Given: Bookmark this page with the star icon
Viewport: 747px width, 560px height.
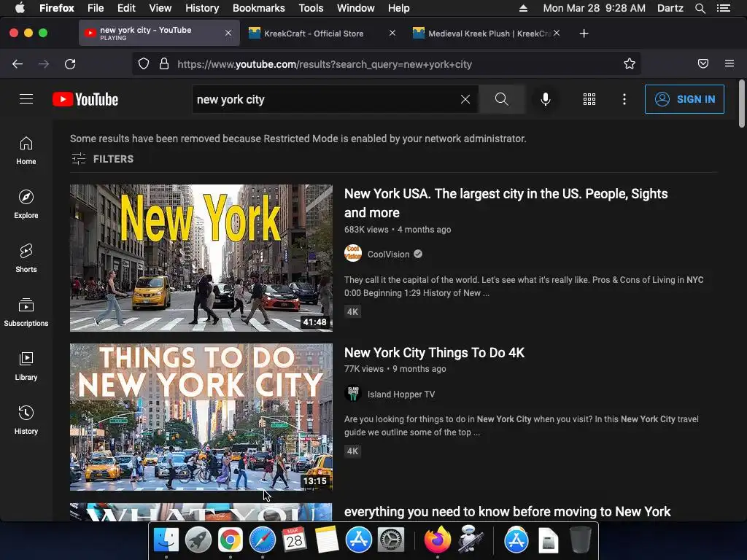Looking at the screenshot, I should pos(629,64).
